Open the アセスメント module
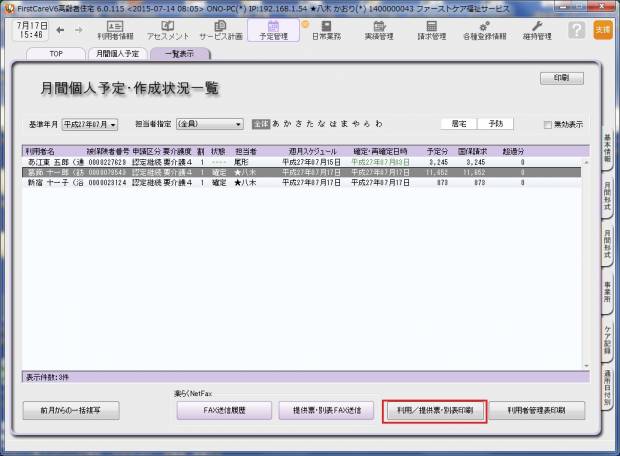The height and width of the screenshot is (456, 620). 168,29
